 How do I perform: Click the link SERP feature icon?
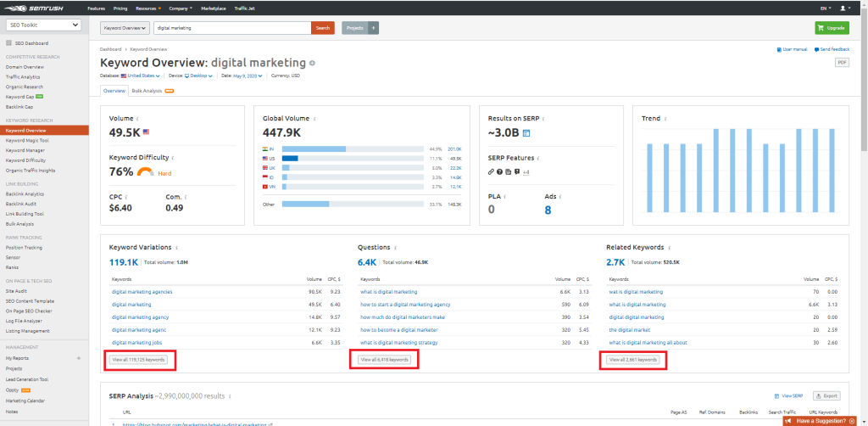(491, 171)
